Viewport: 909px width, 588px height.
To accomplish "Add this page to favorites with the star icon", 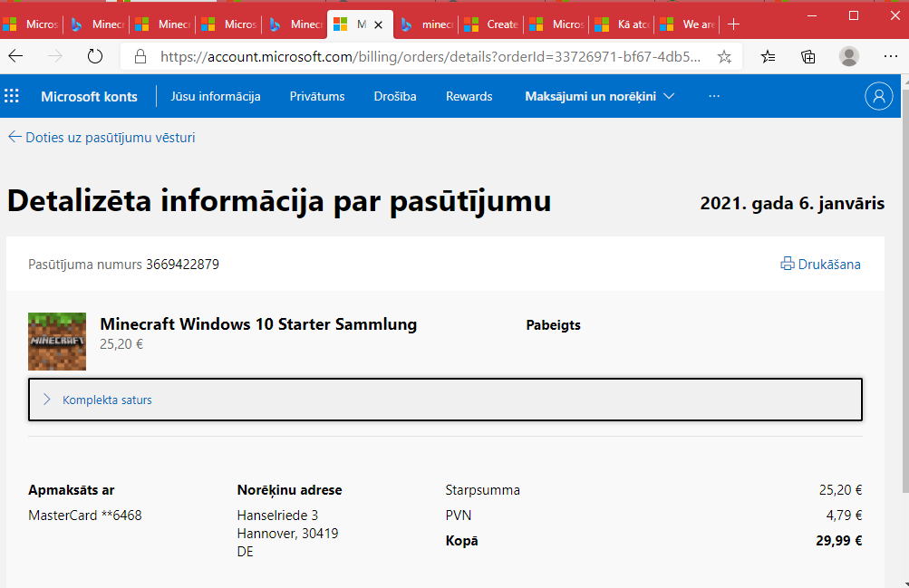I will pos(724,57).
